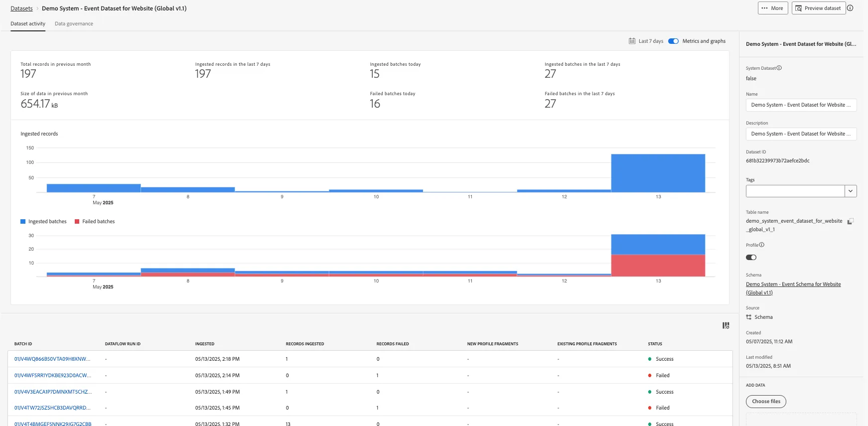Click the Choose files button
The height and width of the screenshot is (426, 868).
(766, 402)
